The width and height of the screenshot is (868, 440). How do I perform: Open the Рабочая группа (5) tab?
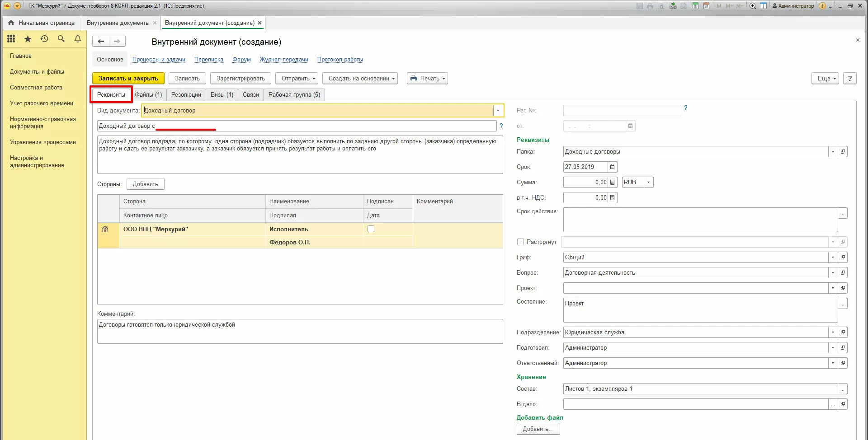pos(294,95)
